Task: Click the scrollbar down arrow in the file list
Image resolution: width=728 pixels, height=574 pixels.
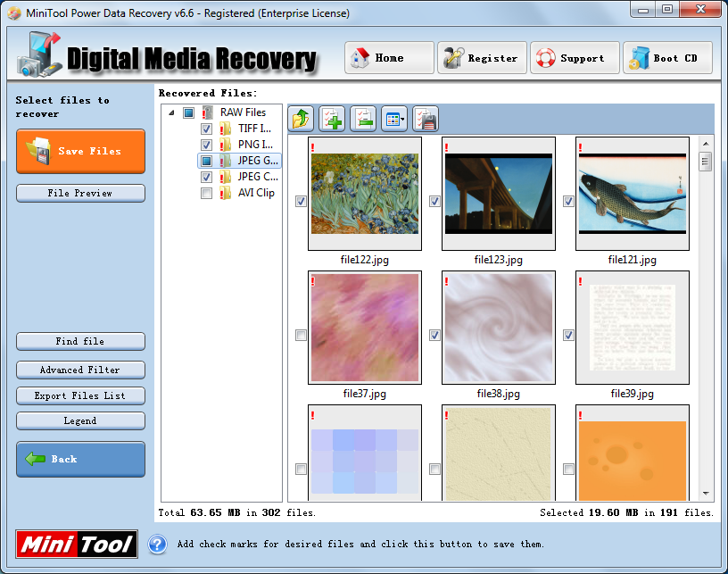Action: [x=706, y=493]
